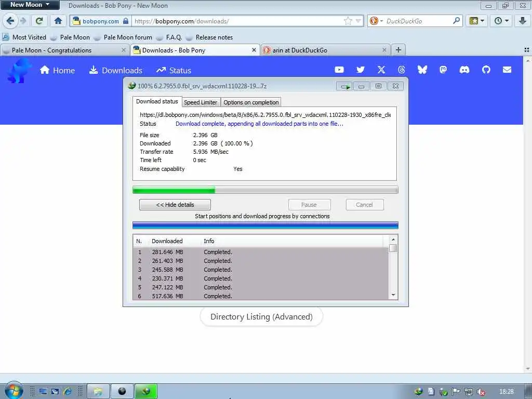The width and height of the screenshot is (532, 399).
Task: Click the Pause button
Action: click(309, 205)
